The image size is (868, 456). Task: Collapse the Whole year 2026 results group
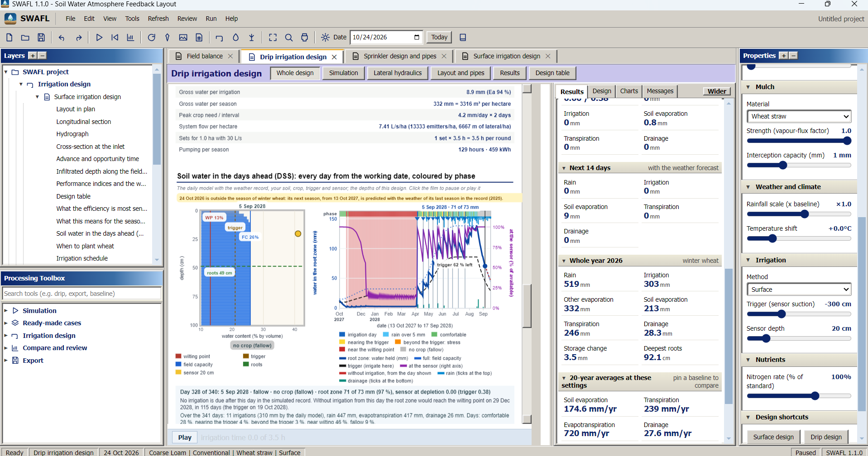tap(564, 261)
